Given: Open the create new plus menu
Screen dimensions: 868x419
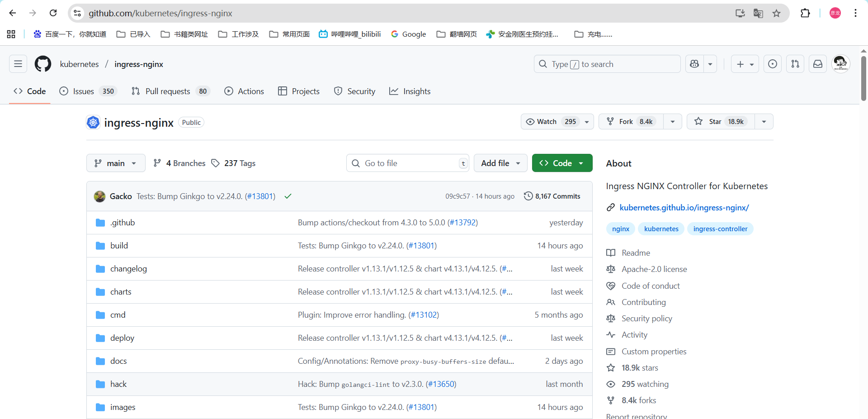Looking at the screenshot, I should coord(745,64).
